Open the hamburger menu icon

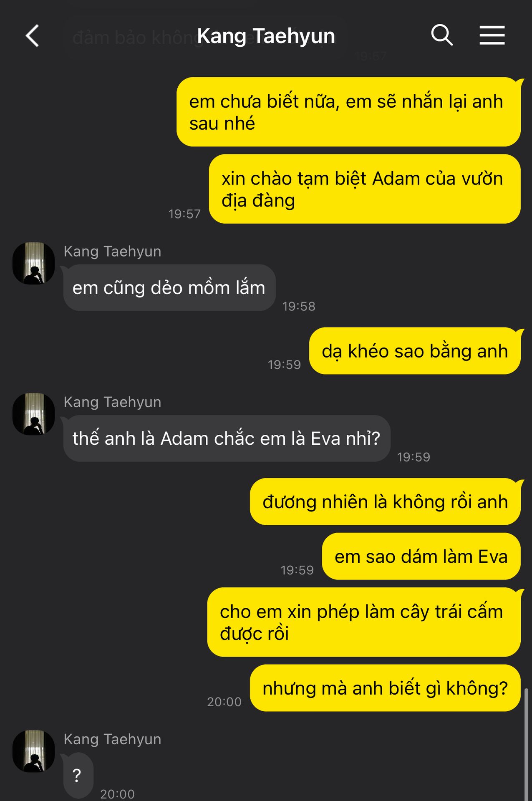pos(492,35)
